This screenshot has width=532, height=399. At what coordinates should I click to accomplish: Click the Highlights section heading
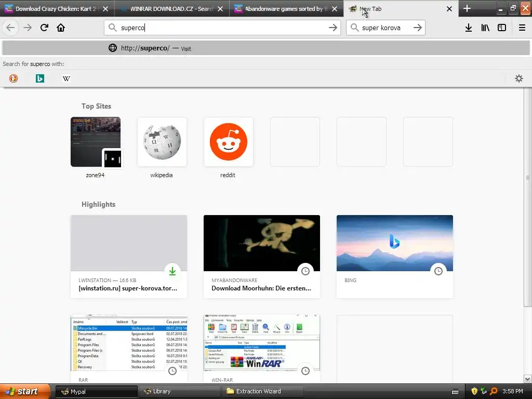(98, 204)
